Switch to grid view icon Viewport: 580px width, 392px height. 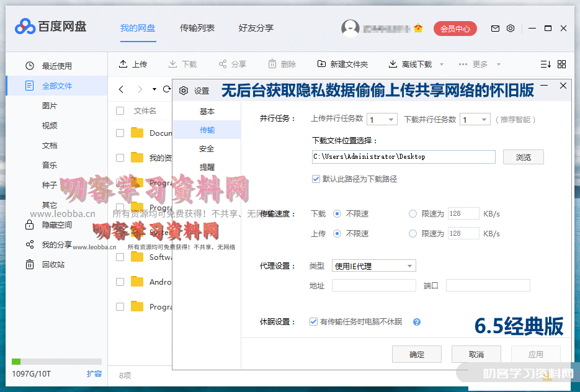[561, 64]
